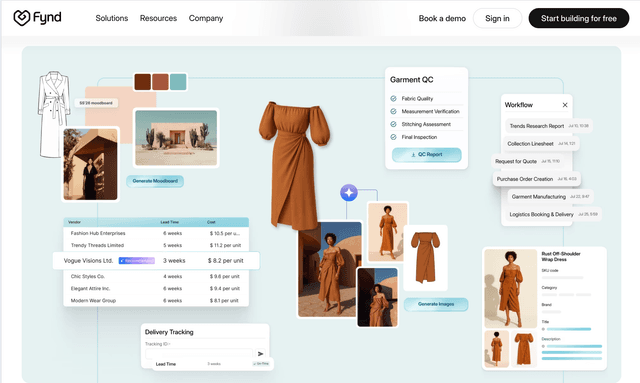The width and height of the screenshot is (640, 383).
Task: Select the Purchase Order Creation workflow item
Action: click(x=536, y=179)
